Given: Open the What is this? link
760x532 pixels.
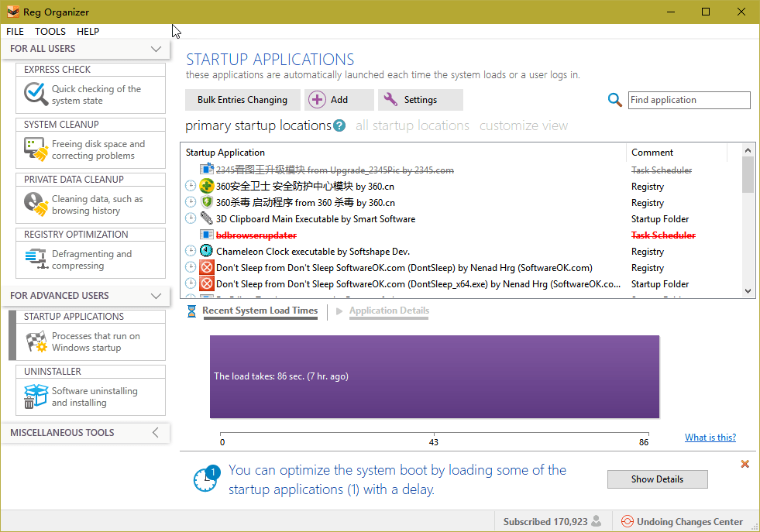Looking at the screenshot, I should (710, 438).
